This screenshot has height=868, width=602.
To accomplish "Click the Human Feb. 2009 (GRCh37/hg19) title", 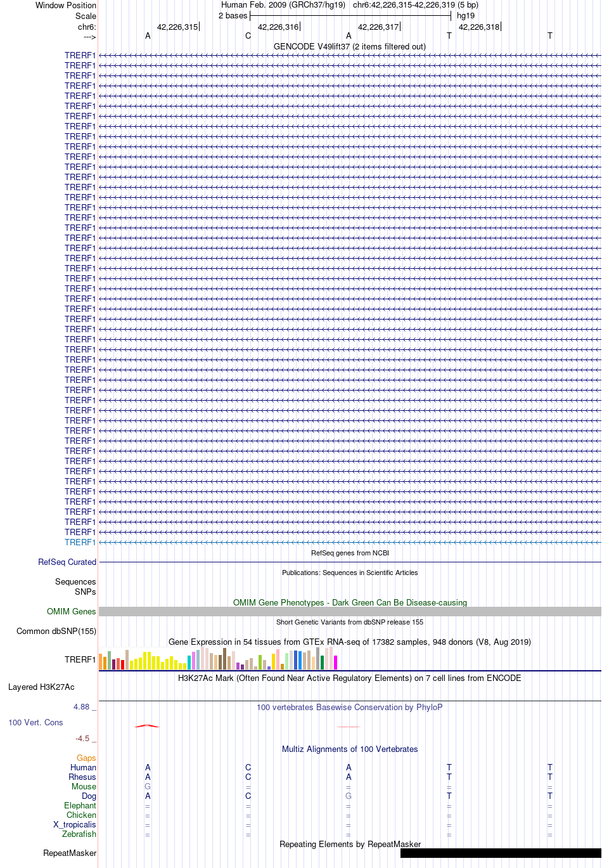I will [x=283, y=5].
